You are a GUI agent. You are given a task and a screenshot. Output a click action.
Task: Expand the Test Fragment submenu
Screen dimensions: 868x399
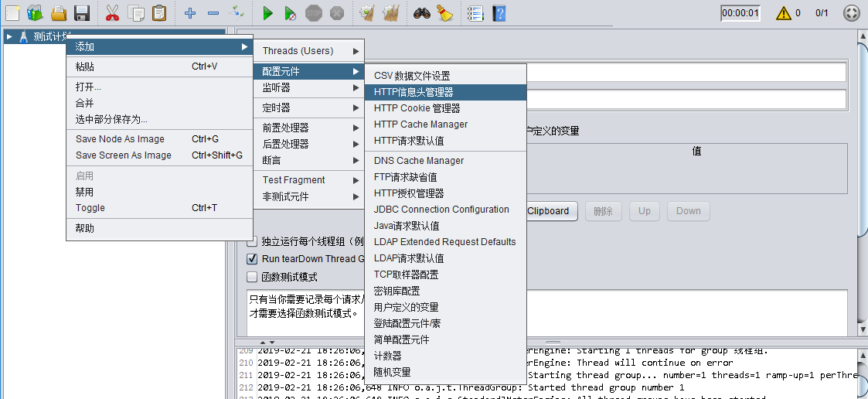(x=309, y=180)
